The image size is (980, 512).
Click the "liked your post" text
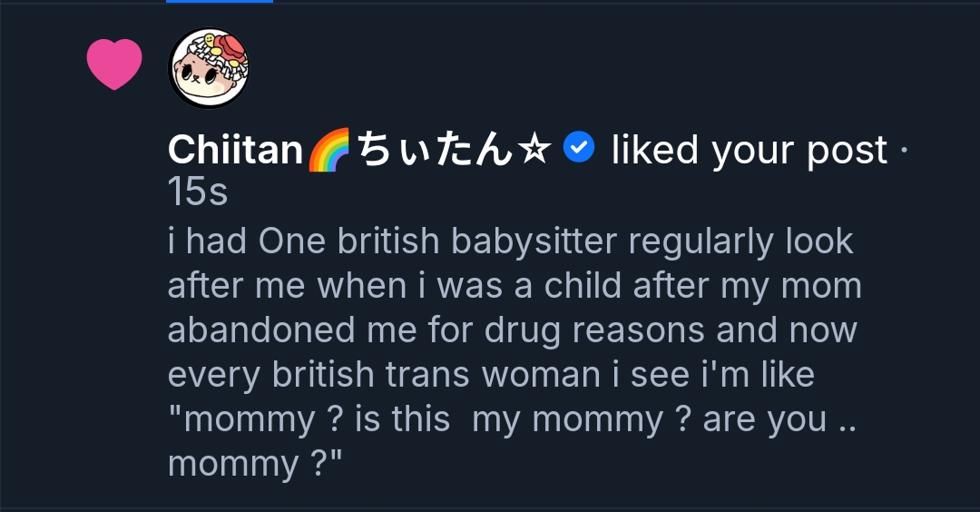tap(750, 151)
